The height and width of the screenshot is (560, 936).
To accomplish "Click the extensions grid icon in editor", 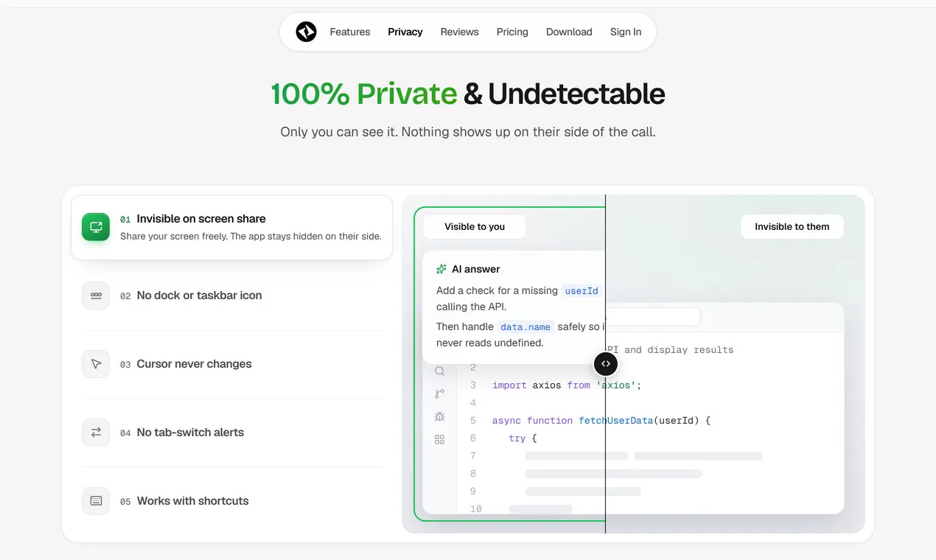I will pos(440,440).
